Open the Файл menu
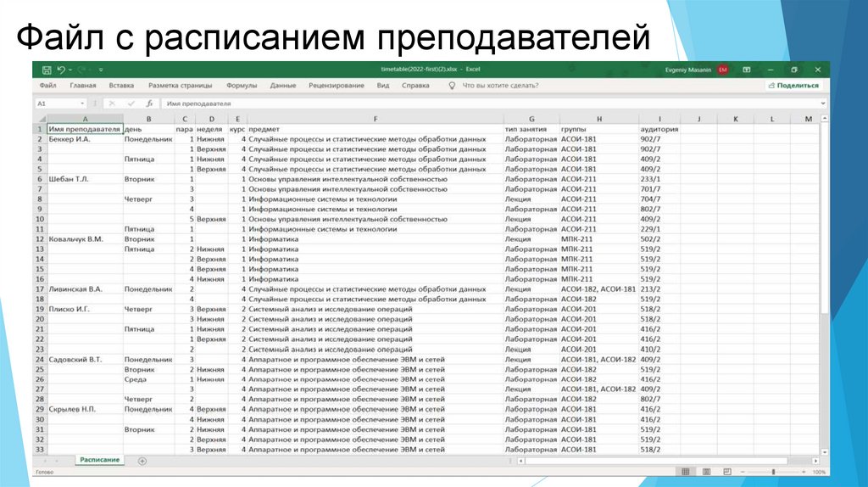 (x=48, y=86)
